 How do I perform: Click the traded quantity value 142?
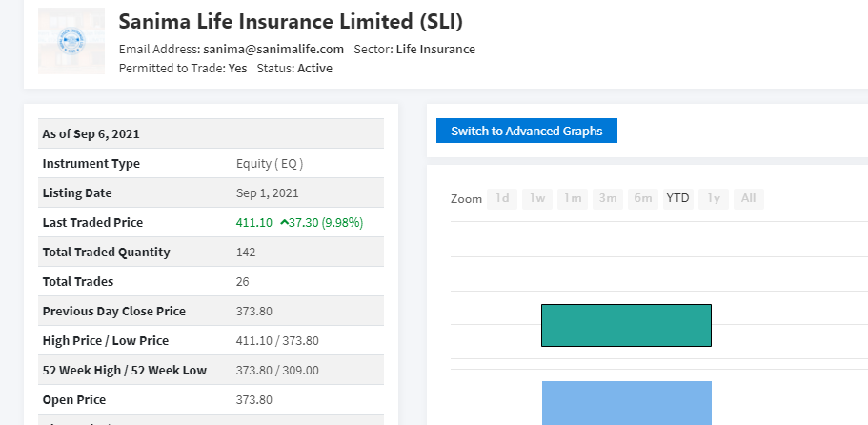[x=246, y=253]
